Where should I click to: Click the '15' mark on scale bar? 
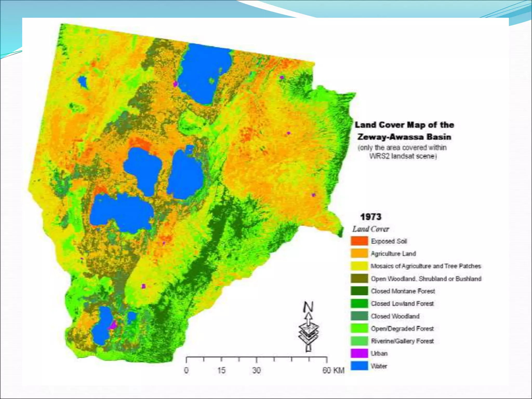pos(221,370)
